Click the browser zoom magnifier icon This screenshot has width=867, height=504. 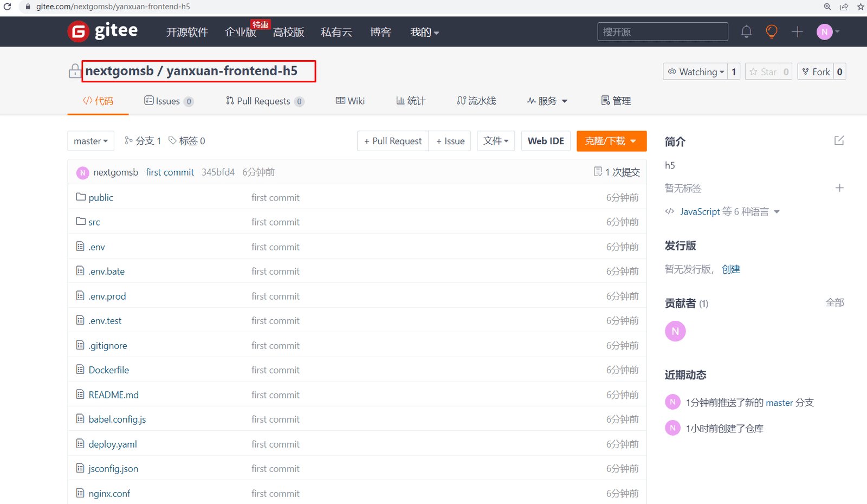point(827,7)
